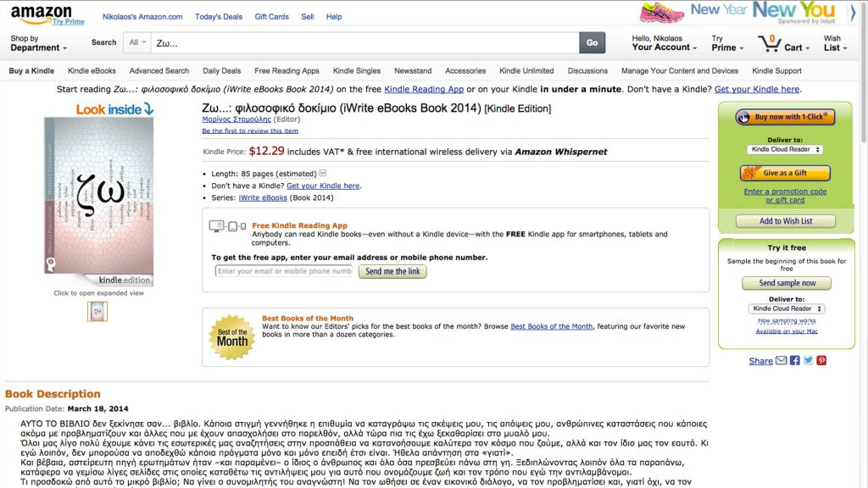Viewport: 868px width, 488px height.
Task: Open Shop by Department menu
Action: pos(38,43)
